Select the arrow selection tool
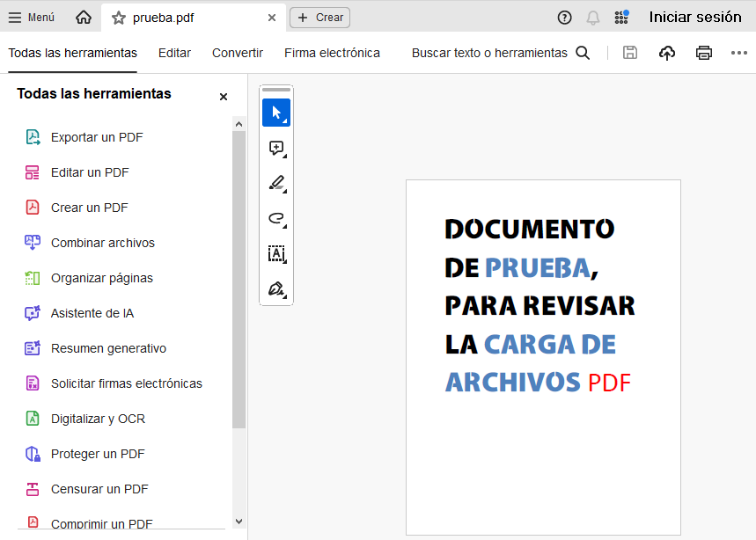This screenshot has width=756, height=540. click(276, 113)
